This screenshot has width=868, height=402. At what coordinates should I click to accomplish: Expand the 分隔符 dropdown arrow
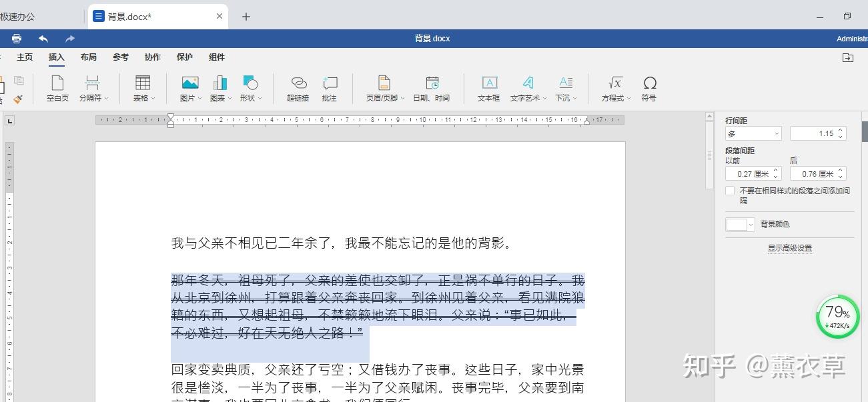coord(107,99)
